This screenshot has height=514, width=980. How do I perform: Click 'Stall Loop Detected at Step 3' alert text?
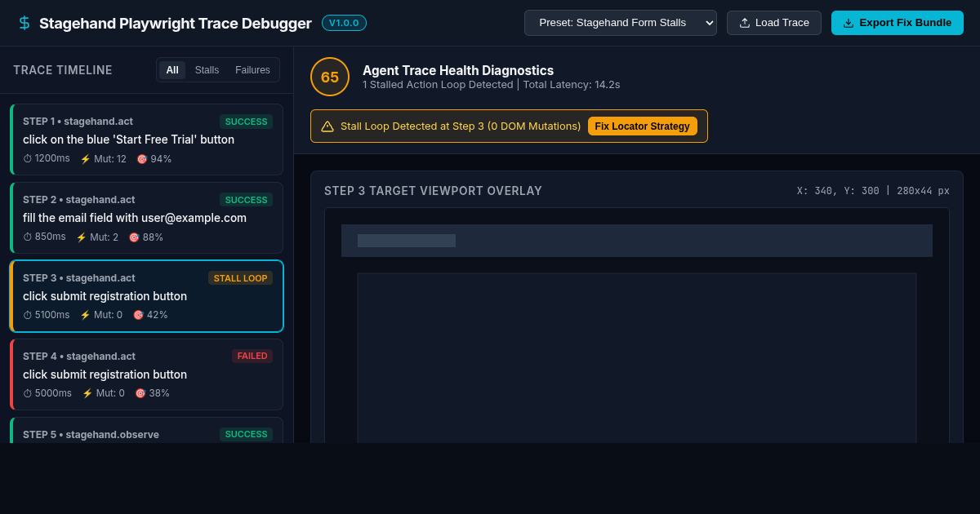click(x=461, y=126)
